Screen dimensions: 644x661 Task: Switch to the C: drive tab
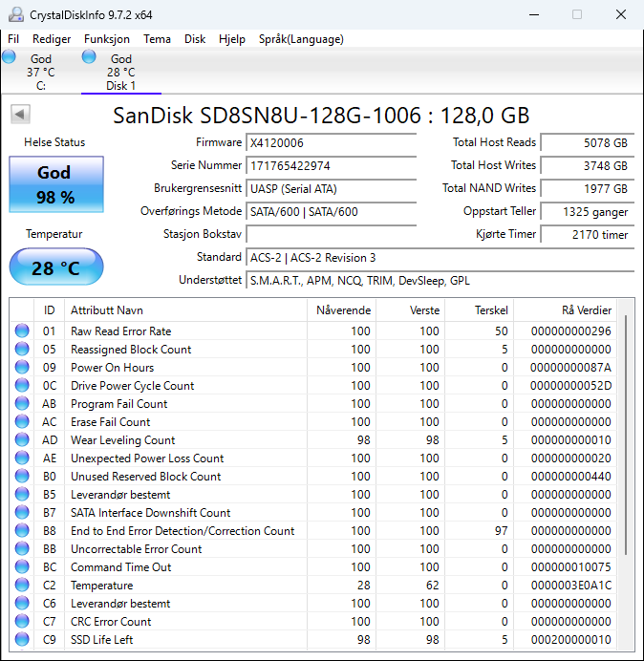coord(40,72)
